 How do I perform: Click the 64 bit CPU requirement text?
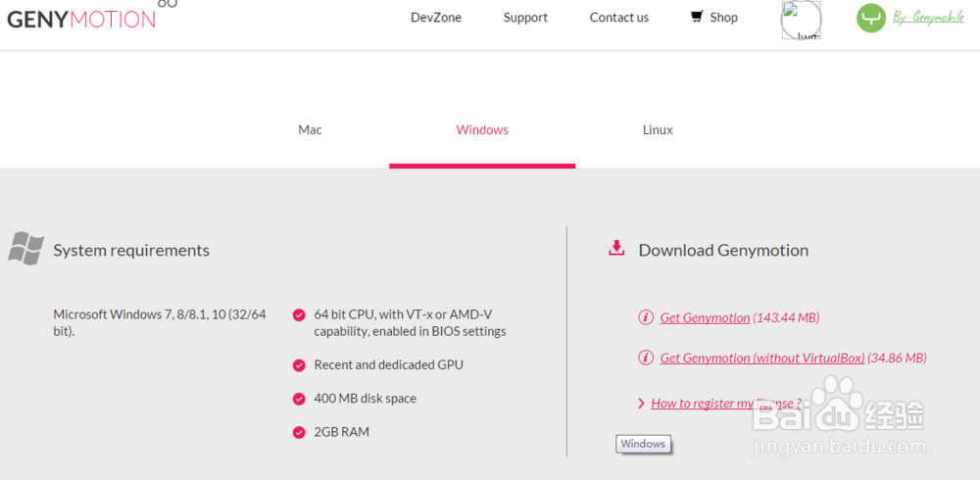410,322
